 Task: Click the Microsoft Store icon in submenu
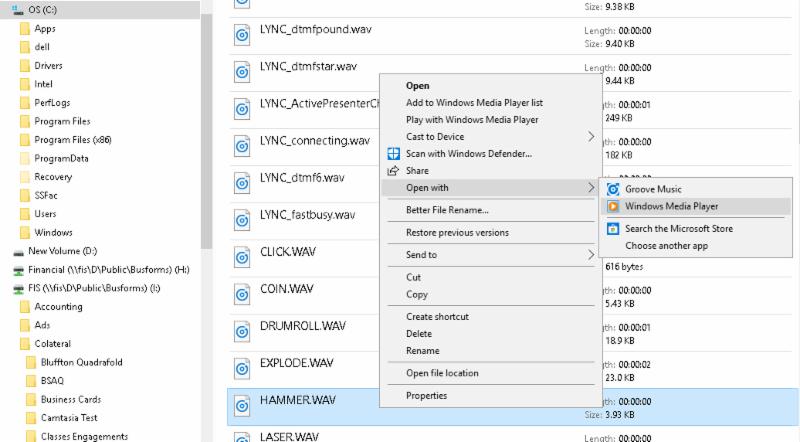[613, 229]
